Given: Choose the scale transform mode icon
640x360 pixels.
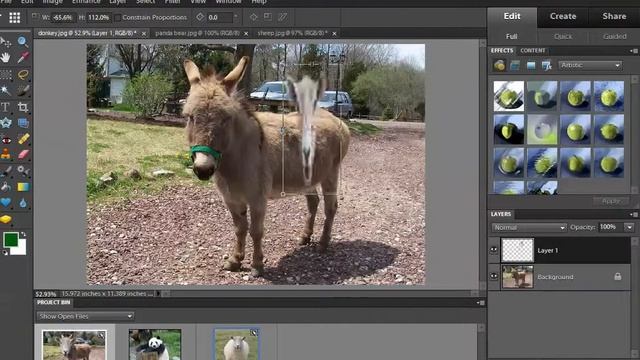Looking at the screenshot, I should 268,17.
